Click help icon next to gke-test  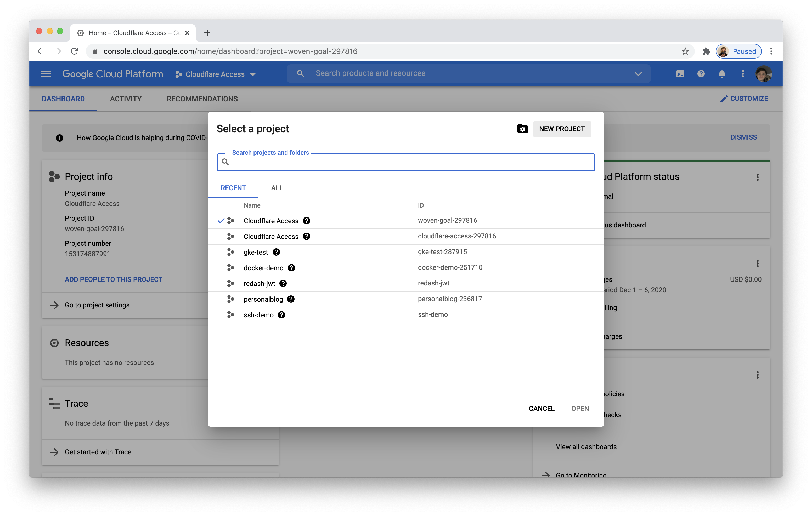[276, 252]
